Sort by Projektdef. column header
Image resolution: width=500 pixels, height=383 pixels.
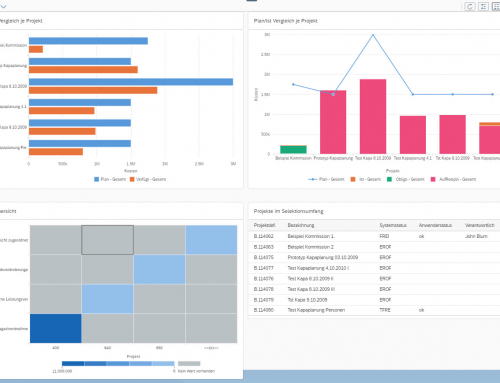(265, 225)
